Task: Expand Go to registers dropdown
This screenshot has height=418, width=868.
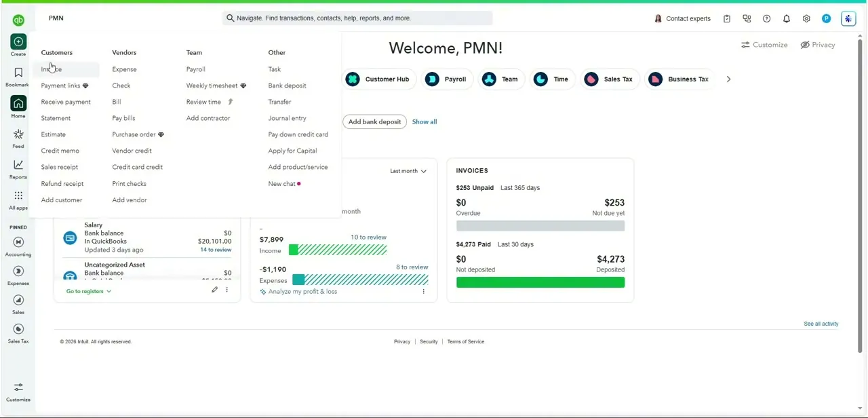Action: (x=89, y=291)
